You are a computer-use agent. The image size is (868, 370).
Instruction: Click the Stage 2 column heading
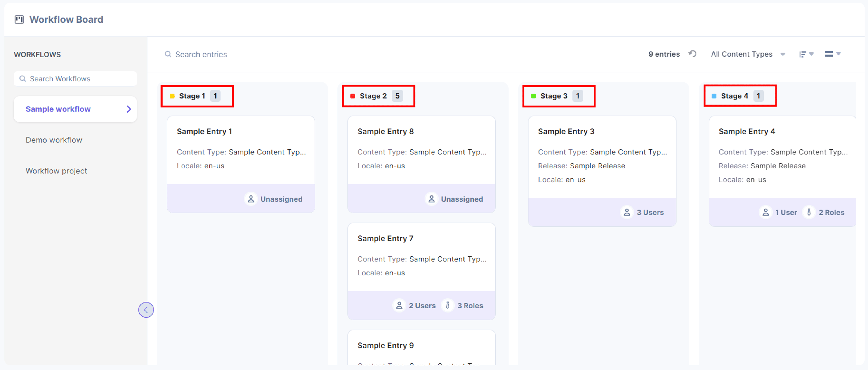373,96
